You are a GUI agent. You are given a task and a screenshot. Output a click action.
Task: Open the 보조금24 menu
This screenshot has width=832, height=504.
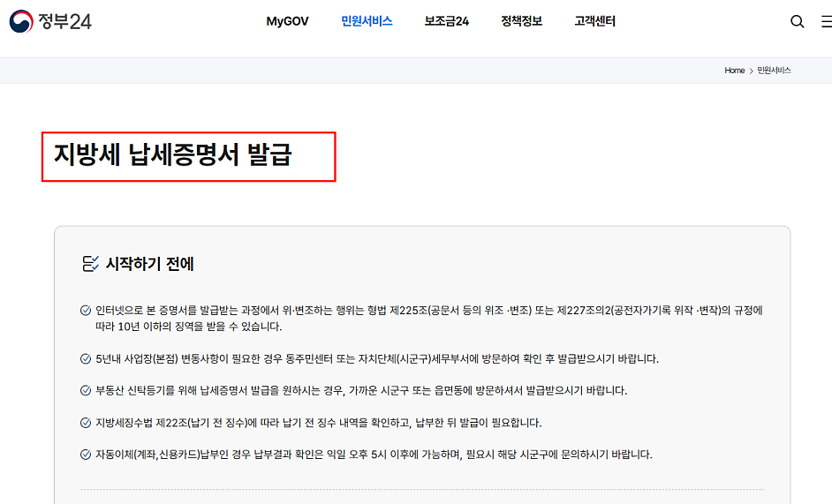(x=446, y=21)
